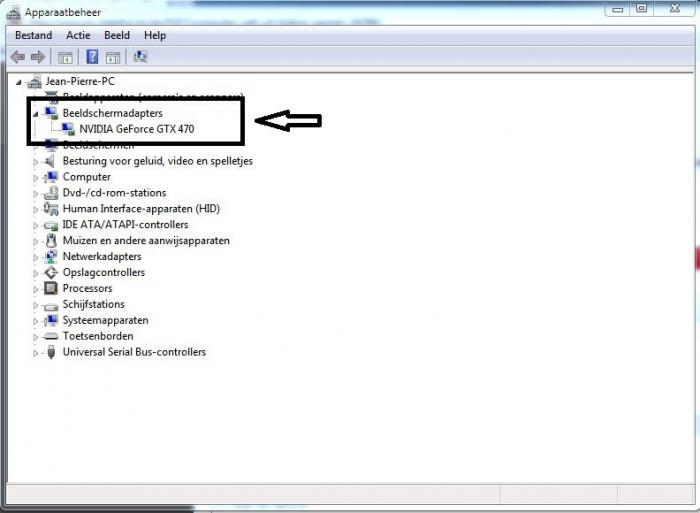Click the show console tree toolbar icon
The width and height of the screenshot is (700, 513).
(65, 57)
